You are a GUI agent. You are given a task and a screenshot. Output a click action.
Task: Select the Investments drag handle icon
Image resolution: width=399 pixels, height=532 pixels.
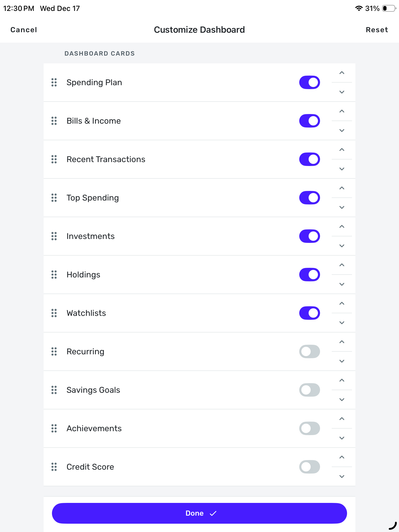[x=54, y=236]
